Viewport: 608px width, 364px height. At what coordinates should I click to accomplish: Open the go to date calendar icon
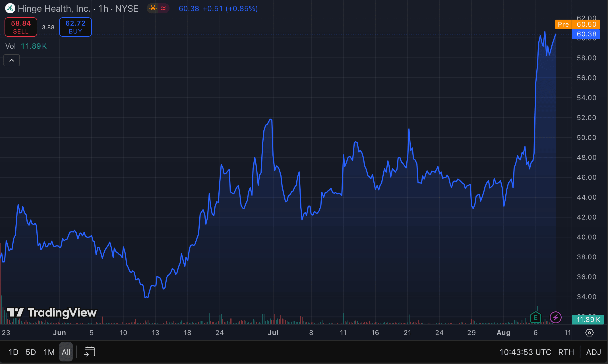(x=90, y=352)
